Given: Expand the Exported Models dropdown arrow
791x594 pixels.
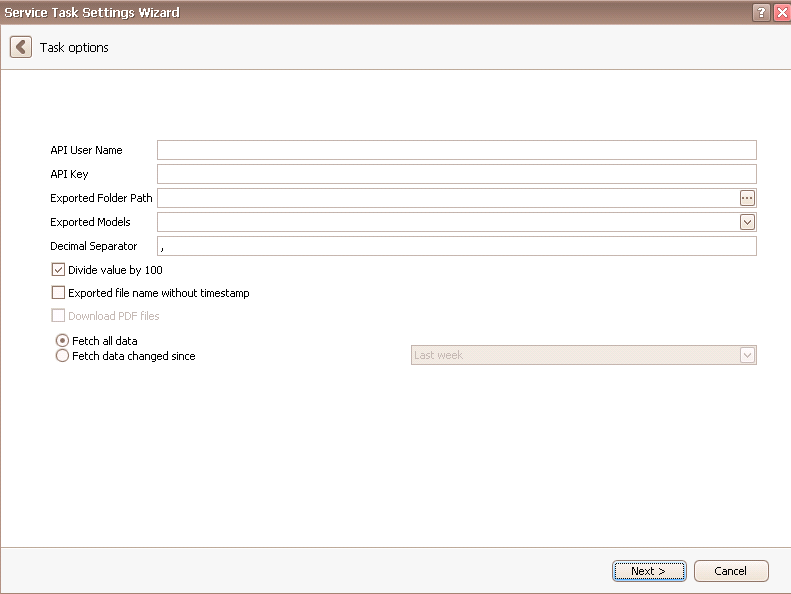Looking at the screenshot, I should click(x=747, y=222).
